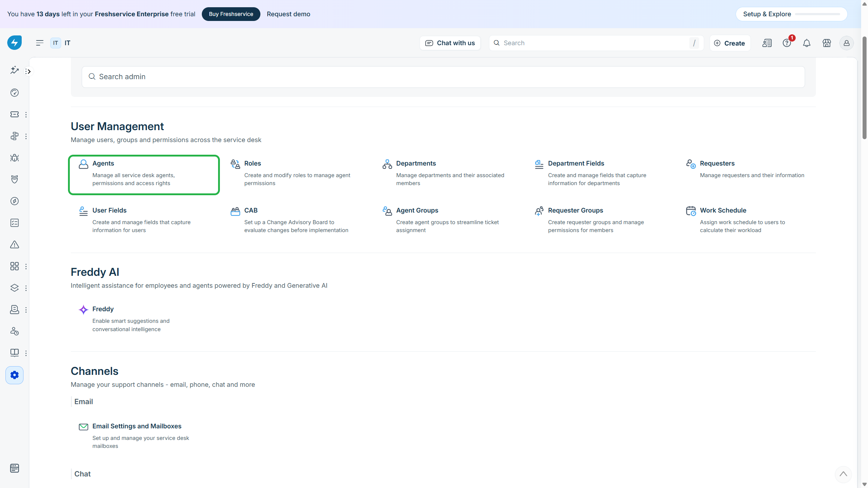Viewport: 868px width, 488px height.
Task: Expand purchase stamp submenu dots in sidebar
Action: click(26, 310)
